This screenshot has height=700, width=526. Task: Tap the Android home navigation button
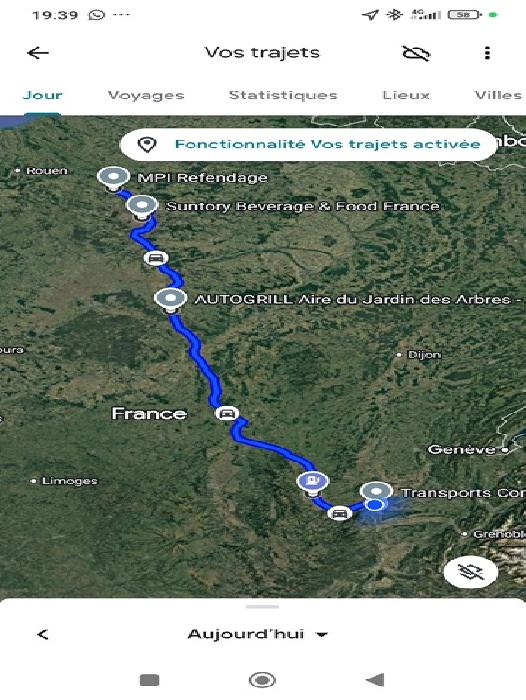(x=262, y=680)
